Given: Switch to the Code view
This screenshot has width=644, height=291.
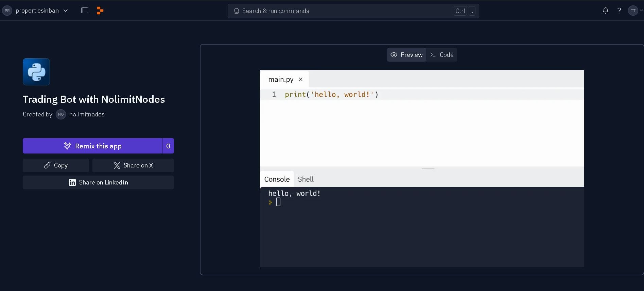Looking at the screenshot, I should (442, 55).
